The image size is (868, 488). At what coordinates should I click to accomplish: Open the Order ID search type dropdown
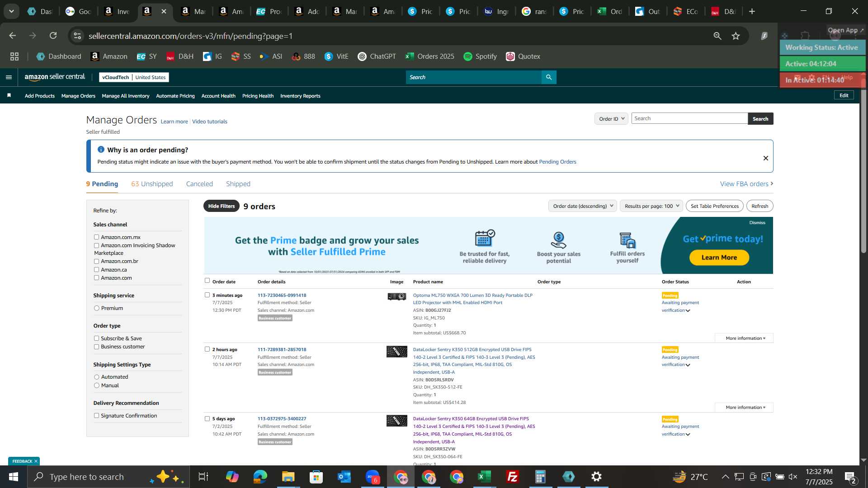pos(611,118)
